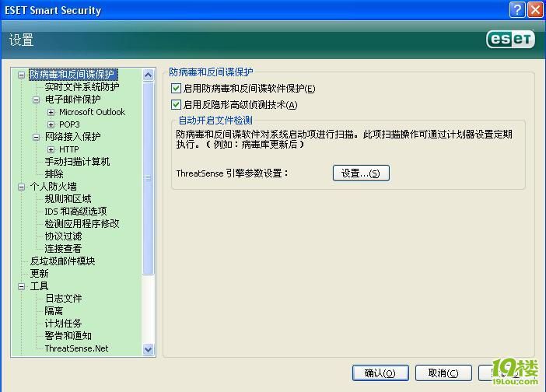Select 更新 tree item
The image size is (546, 392).
pyautogui.click(x=39, y=273)
